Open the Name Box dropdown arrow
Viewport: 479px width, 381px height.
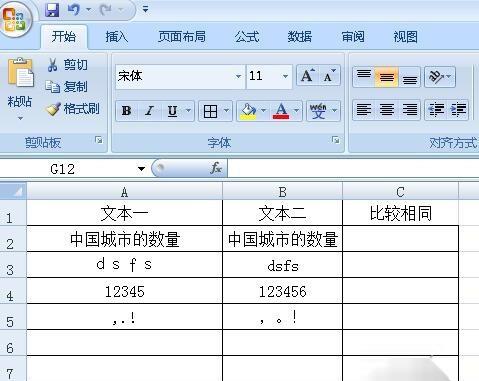pyautogui.click(x=142, y=169)
